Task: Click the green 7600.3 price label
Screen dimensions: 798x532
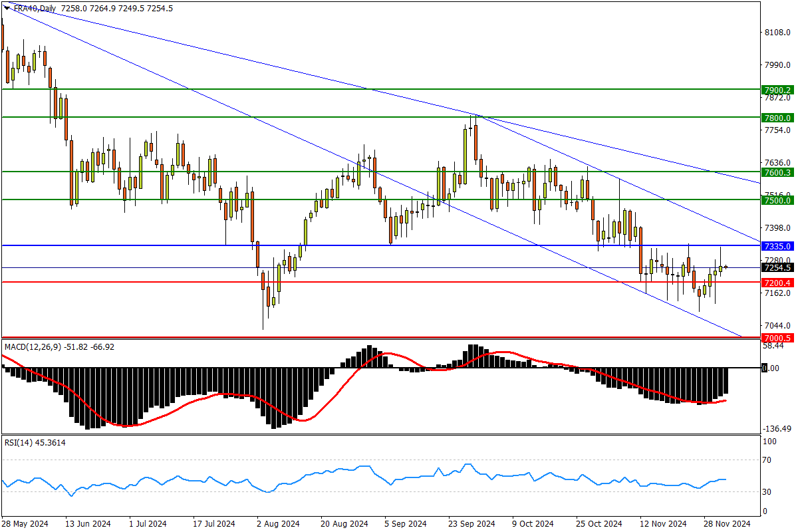Action: pyautogui.click(x=777, y=172)
